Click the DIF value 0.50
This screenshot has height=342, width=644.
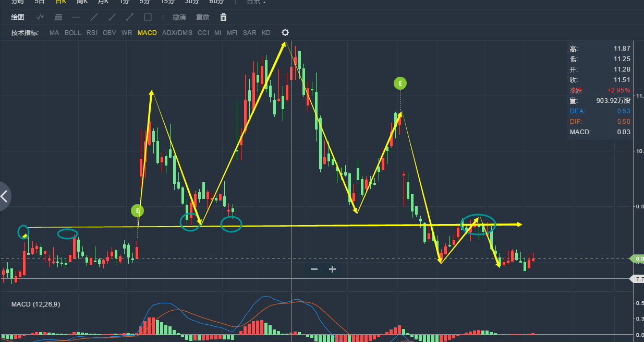[624, 122]
